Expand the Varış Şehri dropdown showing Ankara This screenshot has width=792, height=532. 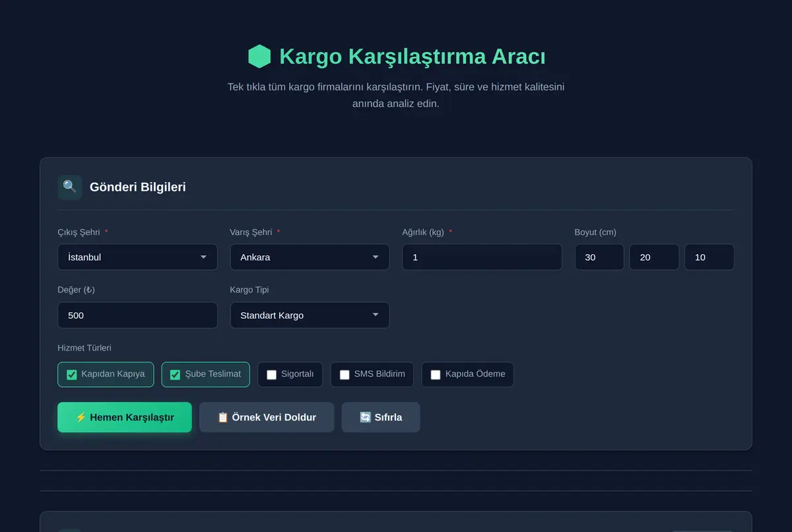310,257
